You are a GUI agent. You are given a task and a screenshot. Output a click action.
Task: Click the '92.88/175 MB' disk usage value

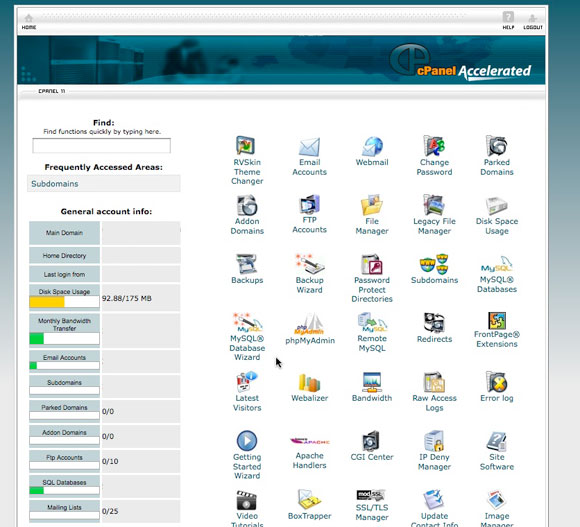pos(127,298)
